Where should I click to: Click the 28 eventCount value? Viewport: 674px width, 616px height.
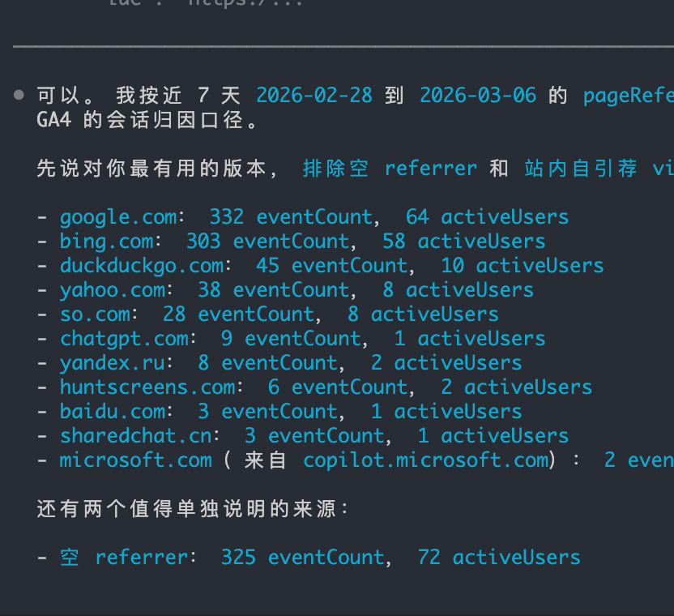click(238, 314)
